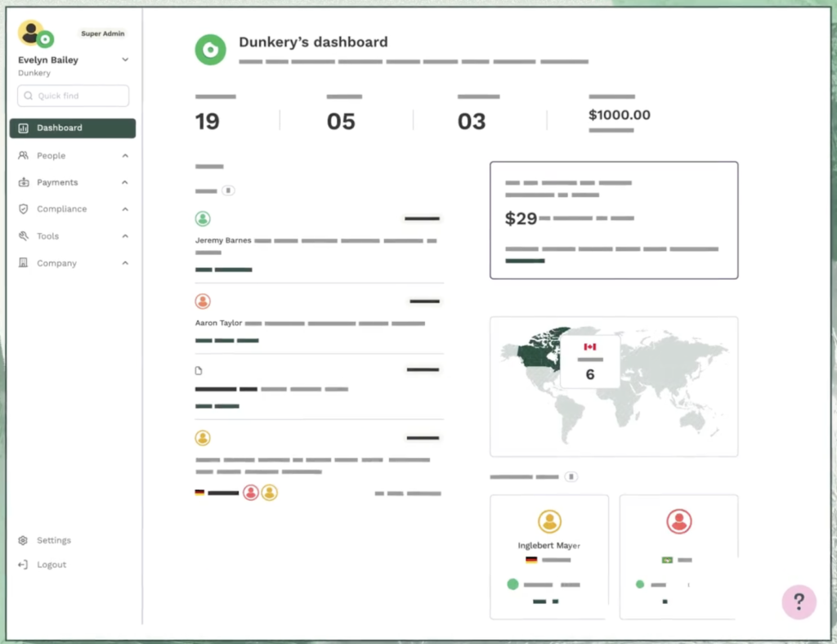Click the green Dunkery logo near the dashboard title
This screenshot has height=644, width=837.
coord(210,50)
